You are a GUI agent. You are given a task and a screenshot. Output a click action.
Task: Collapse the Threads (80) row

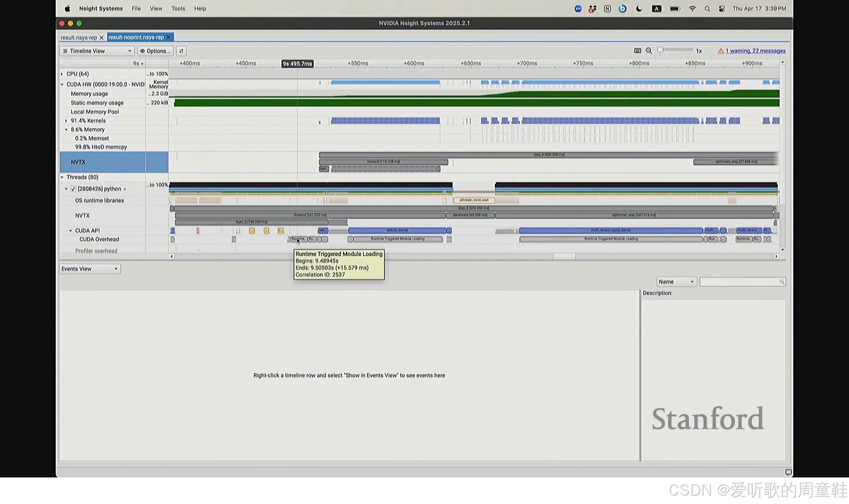62,177
